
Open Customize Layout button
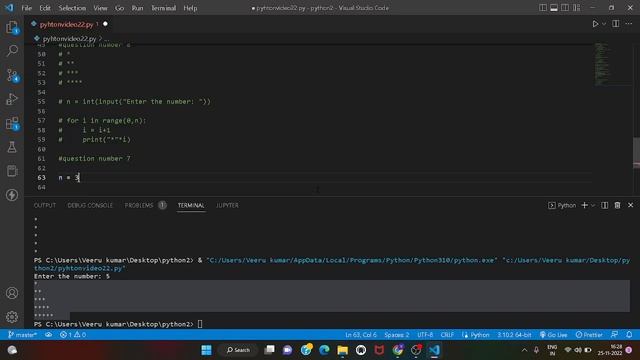click(576, 8)
